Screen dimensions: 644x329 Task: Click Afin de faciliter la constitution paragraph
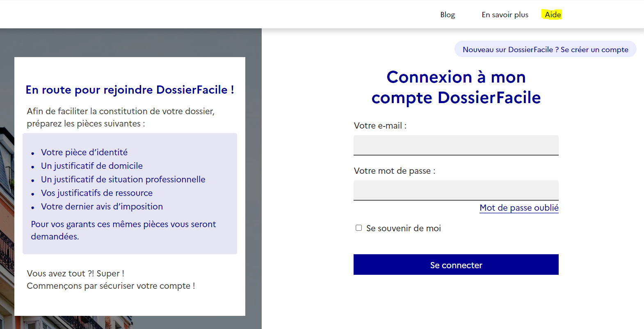click(x=121, y=117)
